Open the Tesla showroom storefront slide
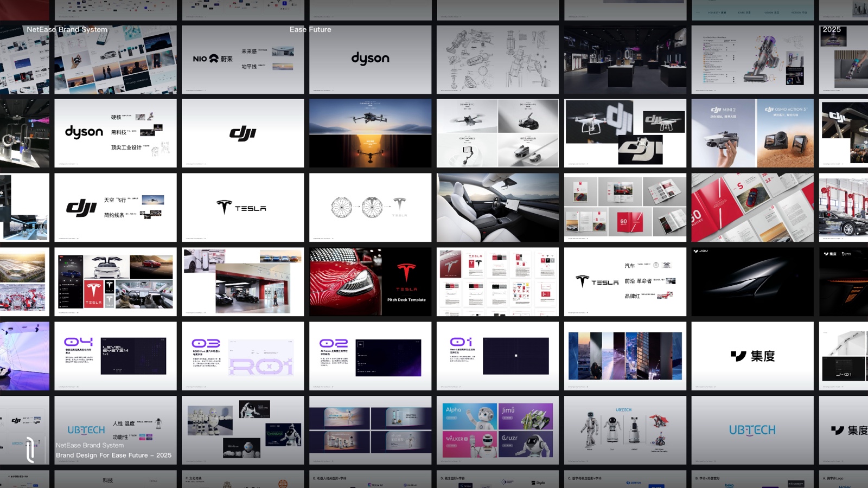This screenshot has height=488, width=868. 243,282
